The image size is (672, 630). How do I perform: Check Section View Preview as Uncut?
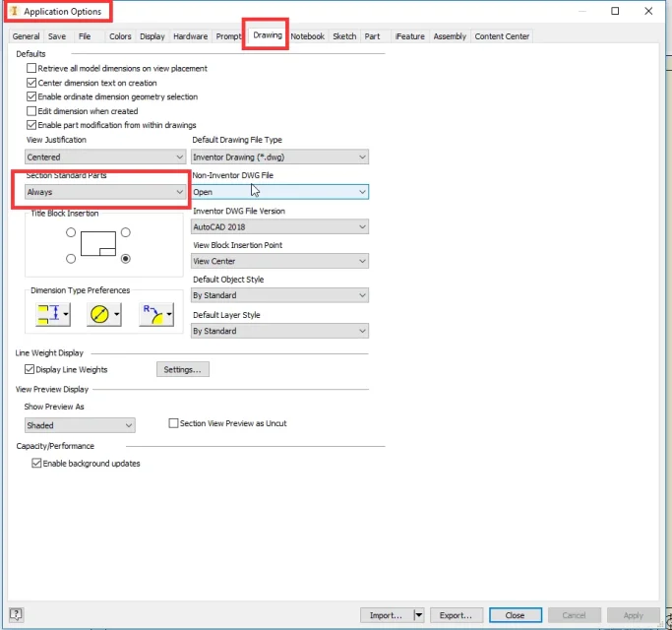173,423
